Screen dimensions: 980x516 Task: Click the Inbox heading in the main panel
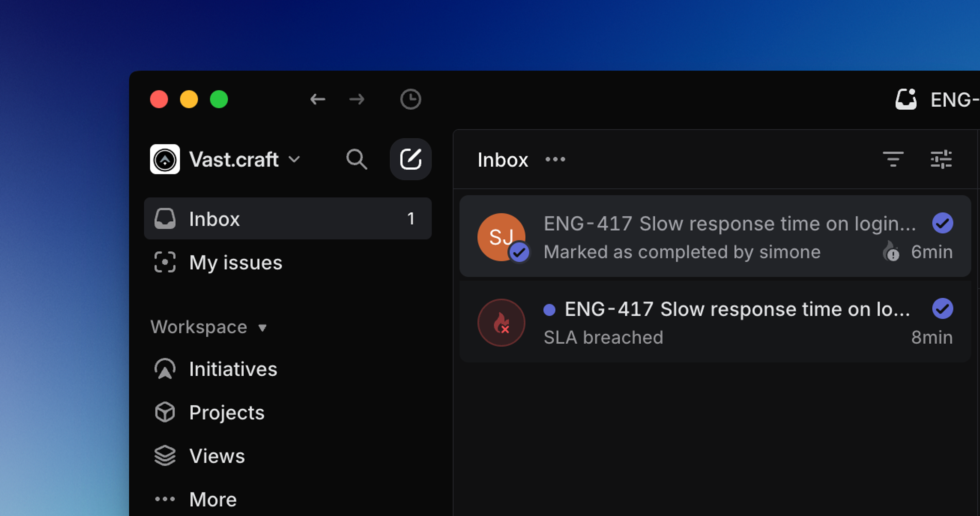pyautogui.click(x=503, y=159)
